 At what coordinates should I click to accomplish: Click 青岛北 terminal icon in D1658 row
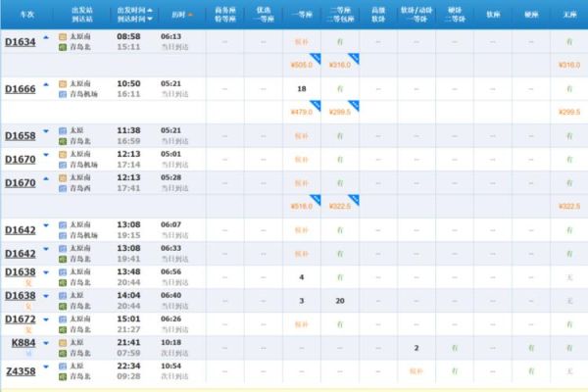(x=63, y=141)
